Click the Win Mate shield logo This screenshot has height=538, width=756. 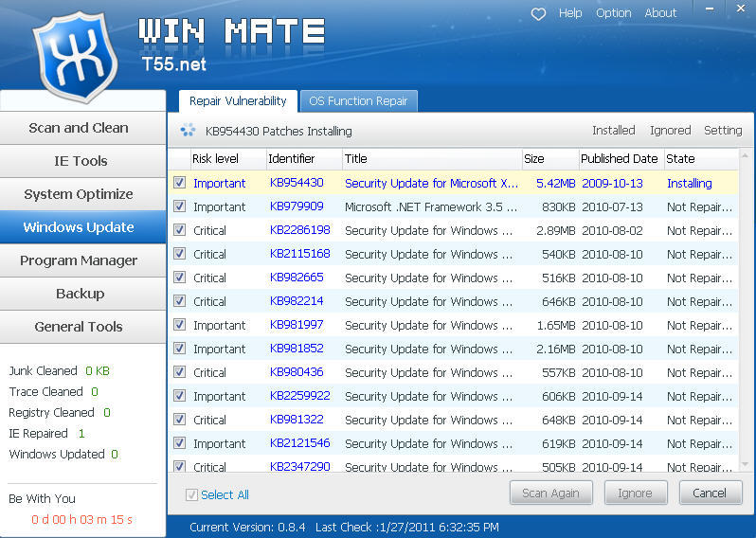point(75,57)
